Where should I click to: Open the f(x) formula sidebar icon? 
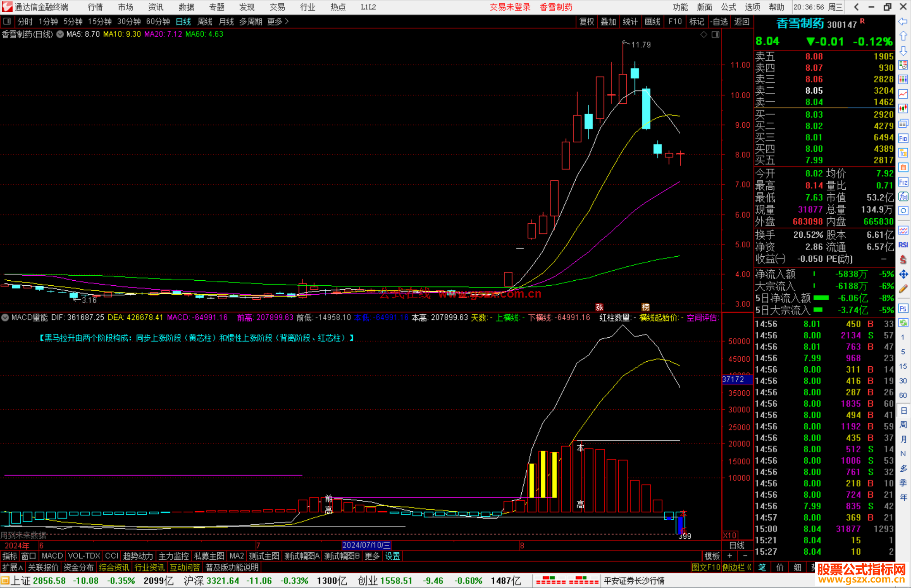(903, 196)
